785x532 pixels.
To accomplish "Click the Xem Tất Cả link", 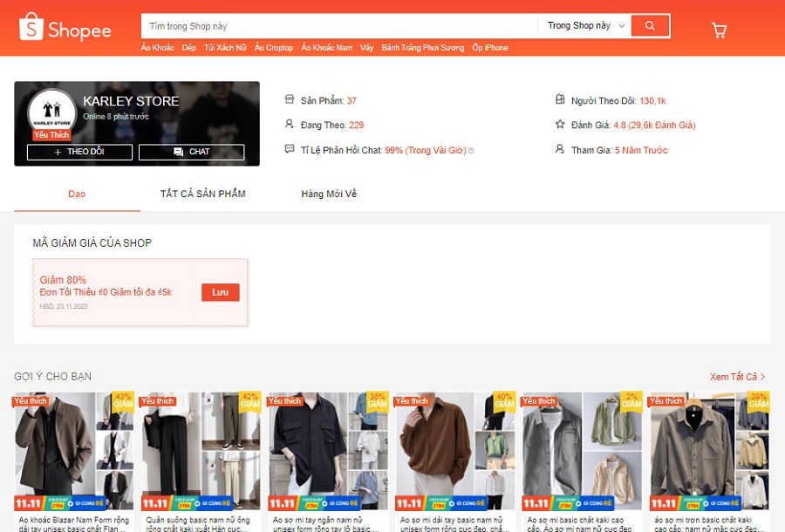I will [737, 377].
